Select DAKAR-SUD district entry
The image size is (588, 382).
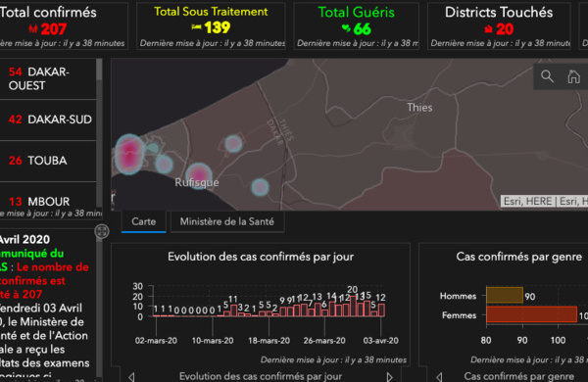pyautogui.click(x=48, y=119)
